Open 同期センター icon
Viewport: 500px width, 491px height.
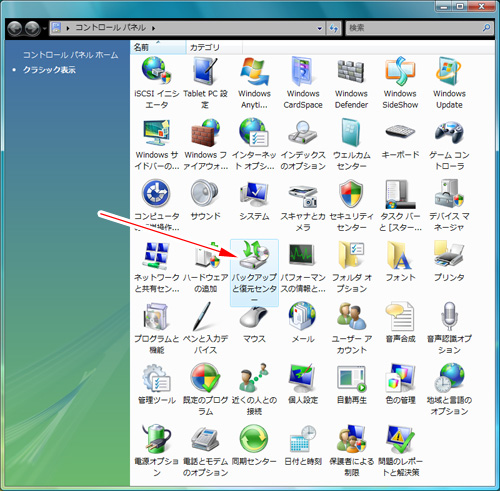pos(254,439)
